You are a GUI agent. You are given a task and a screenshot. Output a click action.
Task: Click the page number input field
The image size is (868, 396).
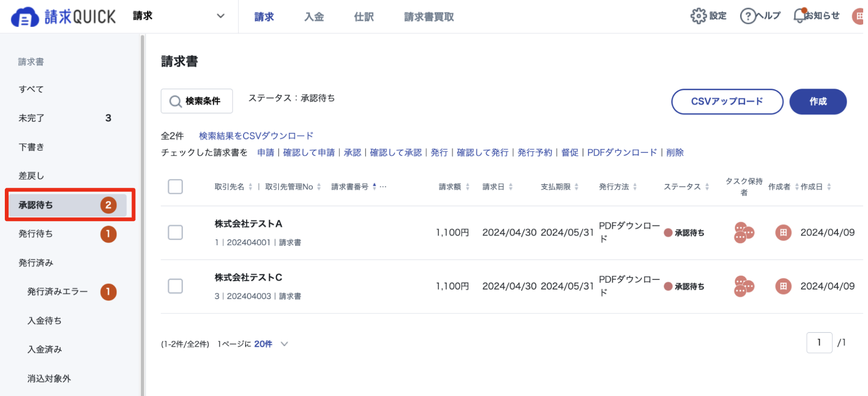(819, 342)
